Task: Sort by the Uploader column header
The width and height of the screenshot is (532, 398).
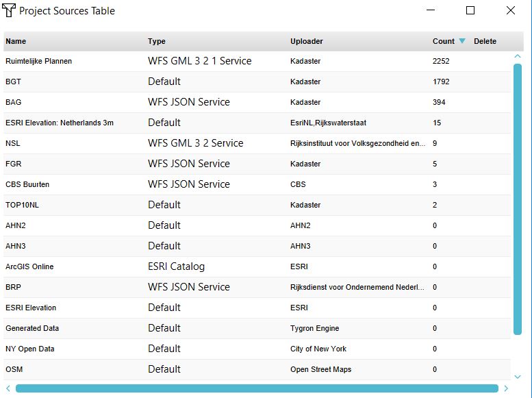Action: 306,41
